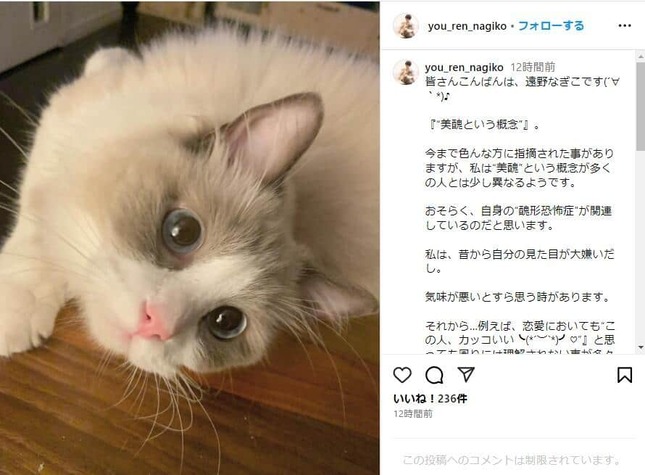Image resolution: width=645 pixels, height=475 pixels.
Task: Click the caption's small profile avatar
Action: tap(406, 72)
